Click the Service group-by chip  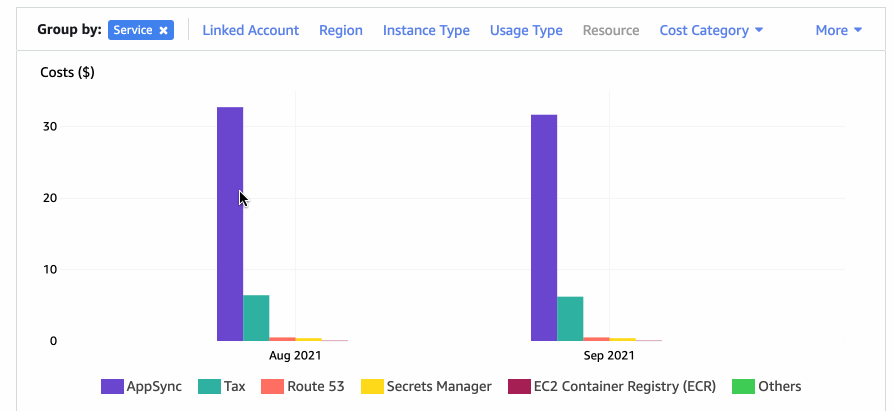(133, 31)
